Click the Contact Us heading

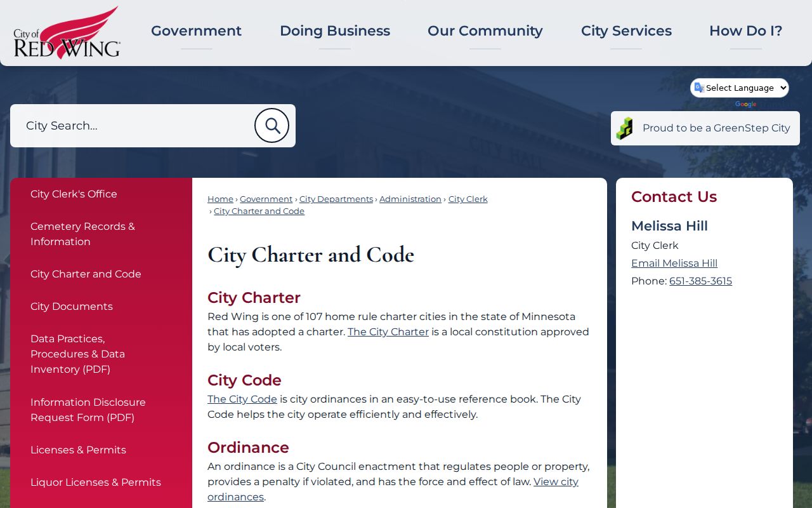click(x=674, y=197)
